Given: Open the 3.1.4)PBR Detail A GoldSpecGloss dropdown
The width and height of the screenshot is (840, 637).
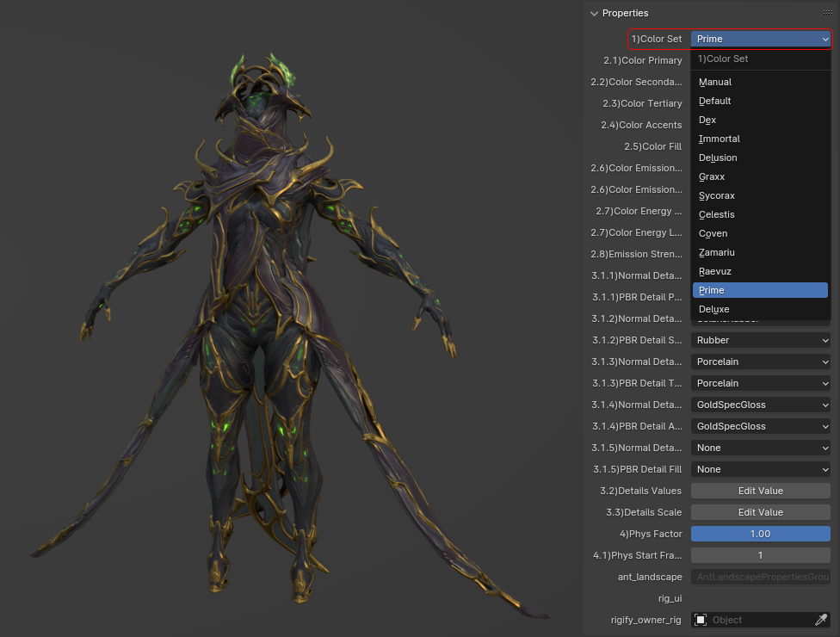Looking at the screenshot, I should (761, 426).
